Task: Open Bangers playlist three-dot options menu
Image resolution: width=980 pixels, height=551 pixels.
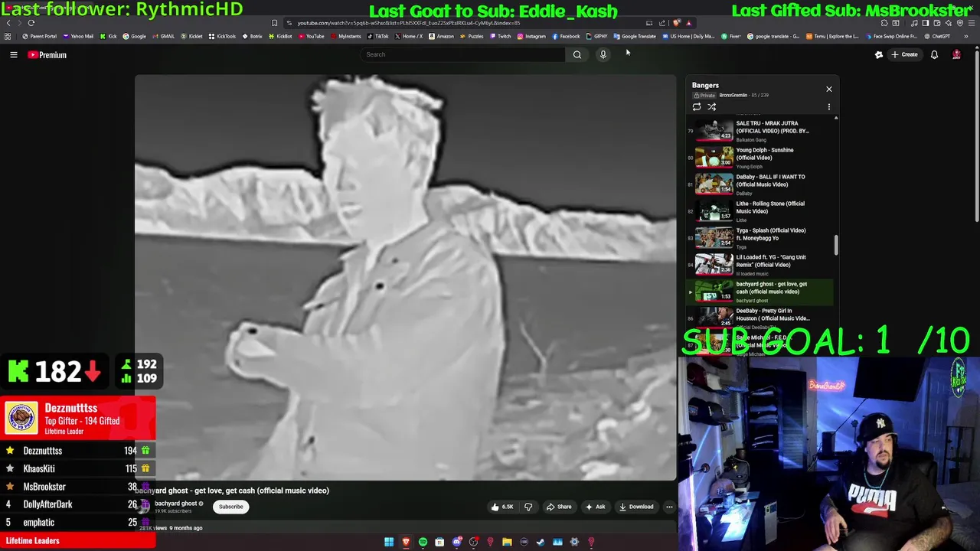Action: pos(828,107)
